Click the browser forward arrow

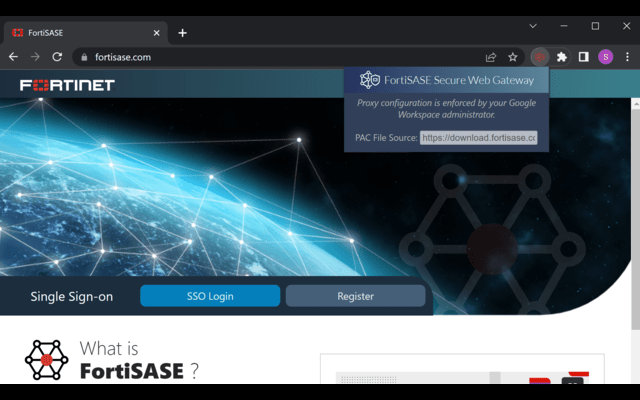(35, 57)
